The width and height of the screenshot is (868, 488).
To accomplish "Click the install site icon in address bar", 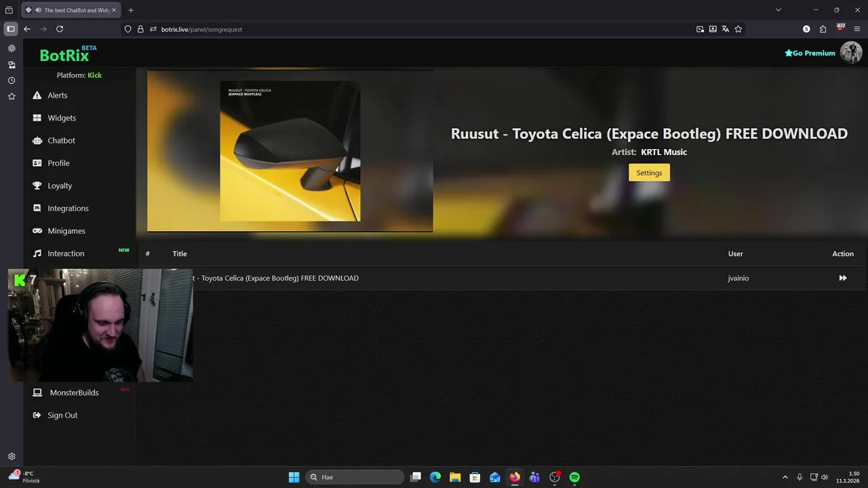I will (x=713, y=29).
